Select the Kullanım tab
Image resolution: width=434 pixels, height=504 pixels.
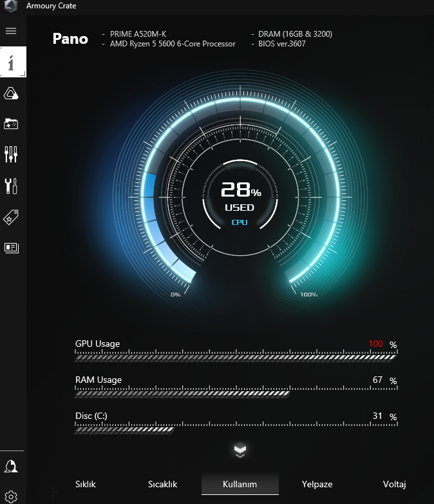(240, 484)
